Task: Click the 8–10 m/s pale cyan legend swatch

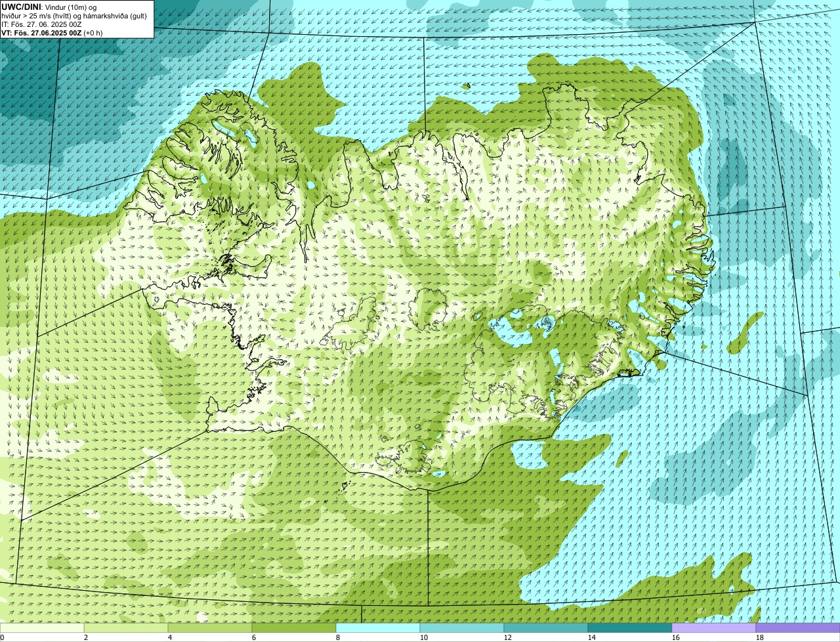Action: pos(378,628)
